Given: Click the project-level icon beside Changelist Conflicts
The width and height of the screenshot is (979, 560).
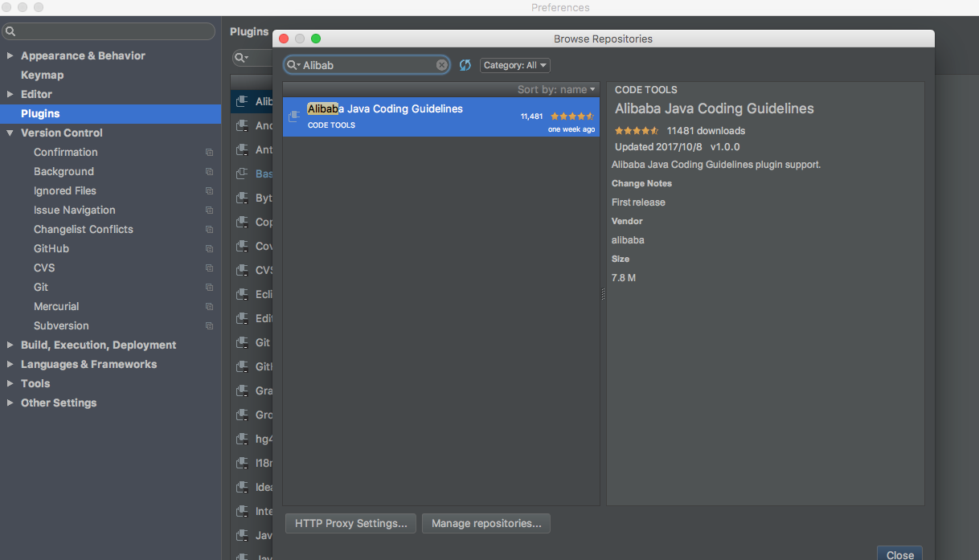Looking at the screenshot, I should 209,229.
